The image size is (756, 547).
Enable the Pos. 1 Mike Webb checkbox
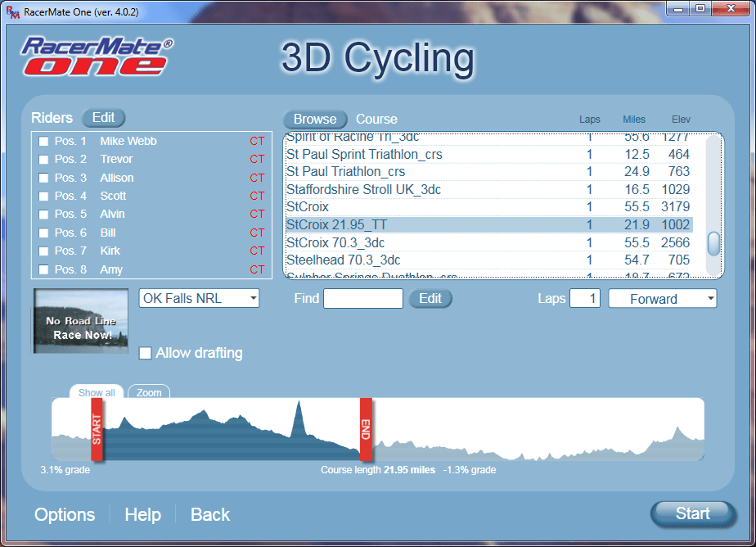[x=43, y=141]
